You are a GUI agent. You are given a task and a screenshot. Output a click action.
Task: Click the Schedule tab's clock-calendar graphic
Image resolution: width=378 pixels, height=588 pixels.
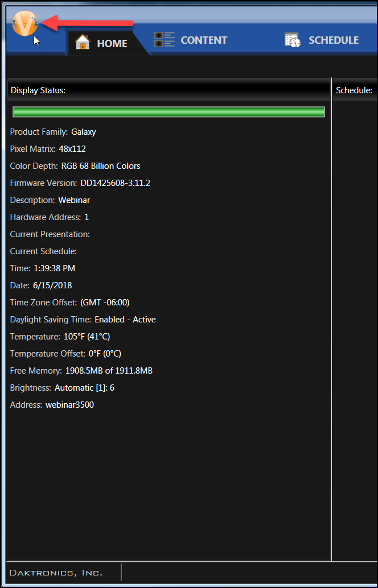pyautogui.click(x=292, y=40)
